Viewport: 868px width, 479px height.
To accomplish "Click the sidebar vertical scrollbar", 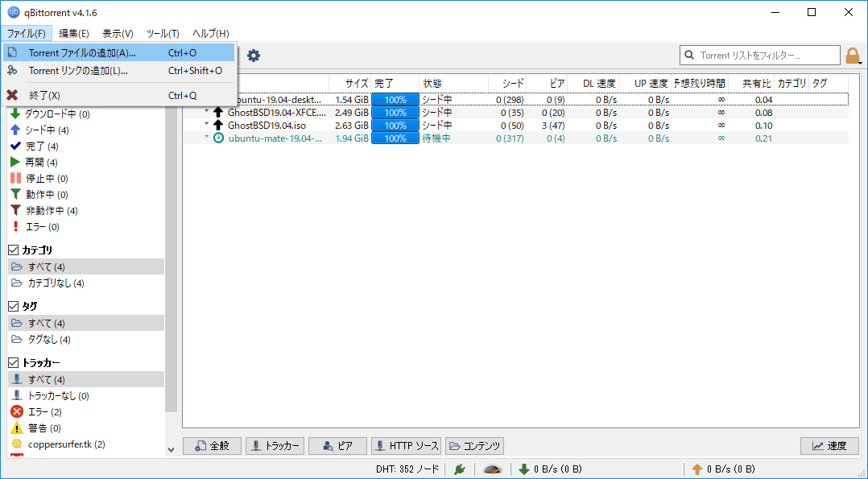I will (x=171, y=260).
